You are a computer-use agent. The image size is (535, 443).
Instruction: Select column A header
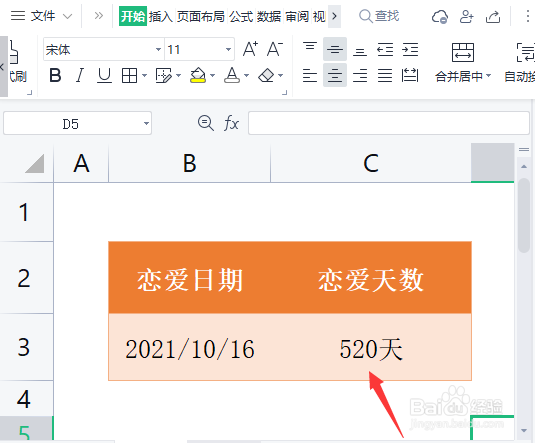point(81,163)
